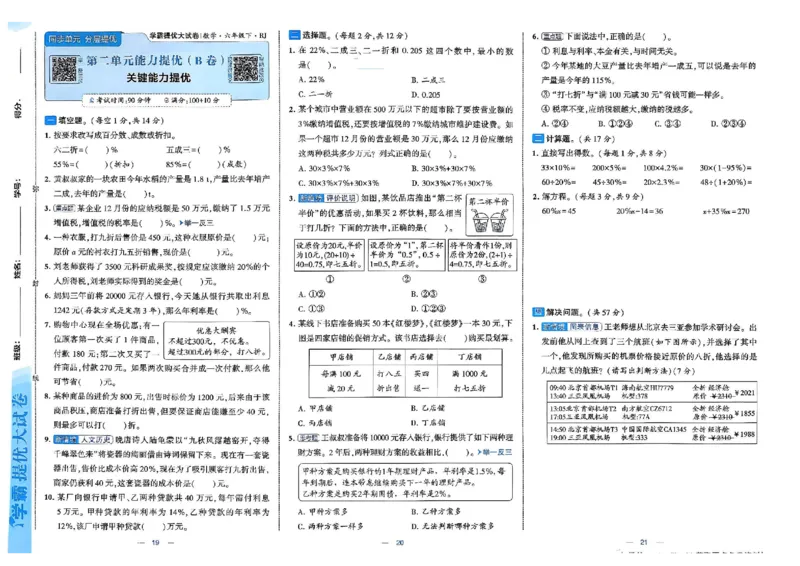The width and height of the screenshot is (800, 566).
Task: Click the 14:50 flight row
Action: [x=652, y=434]
